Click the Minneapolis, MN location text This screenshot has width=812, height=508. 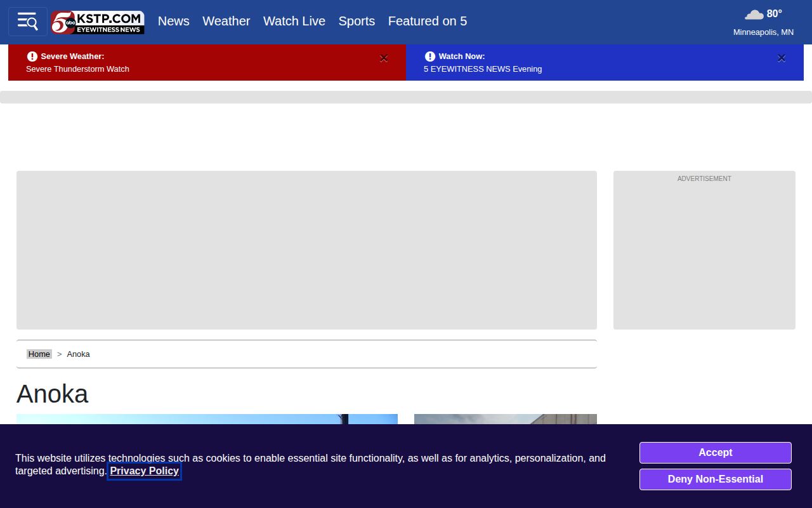(x=763, y=32)
